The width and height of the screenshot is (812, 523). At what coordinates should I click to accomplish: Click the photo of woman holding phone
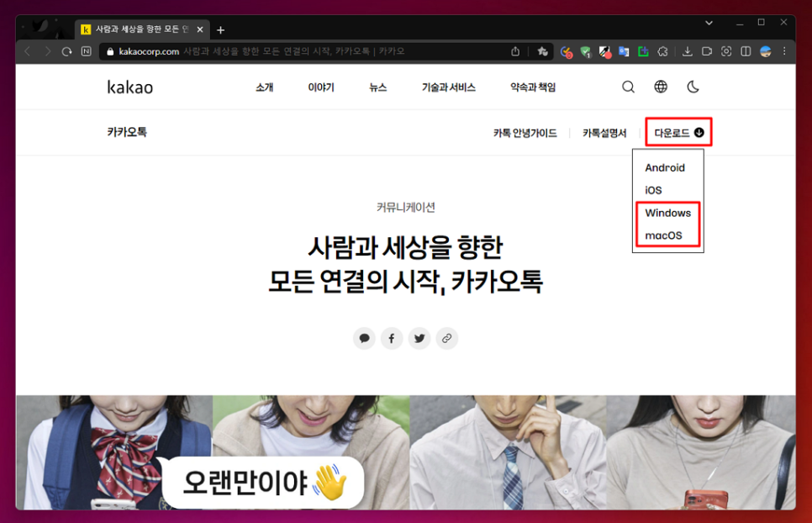701,452
